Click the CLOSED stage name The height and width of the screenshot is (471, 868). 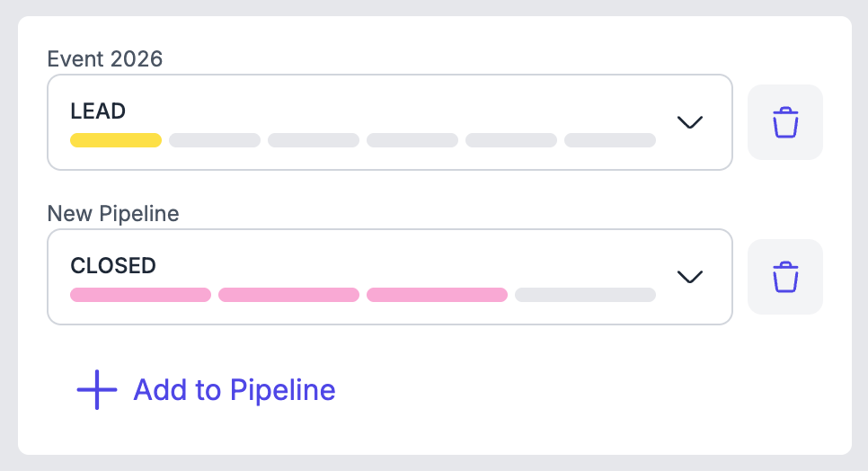(113, 266)
